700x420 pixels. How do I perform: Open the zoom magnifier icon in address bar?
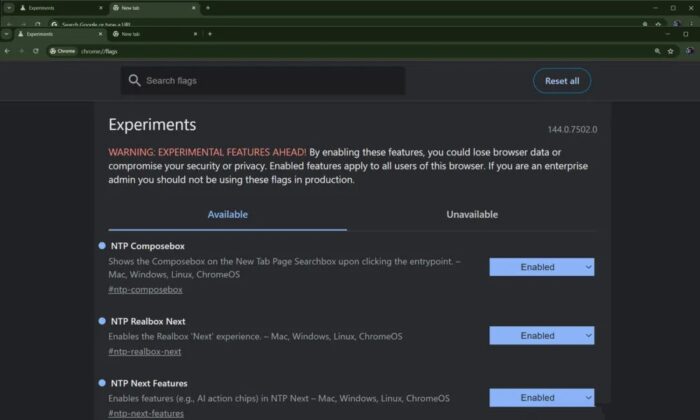click(657, 50)
